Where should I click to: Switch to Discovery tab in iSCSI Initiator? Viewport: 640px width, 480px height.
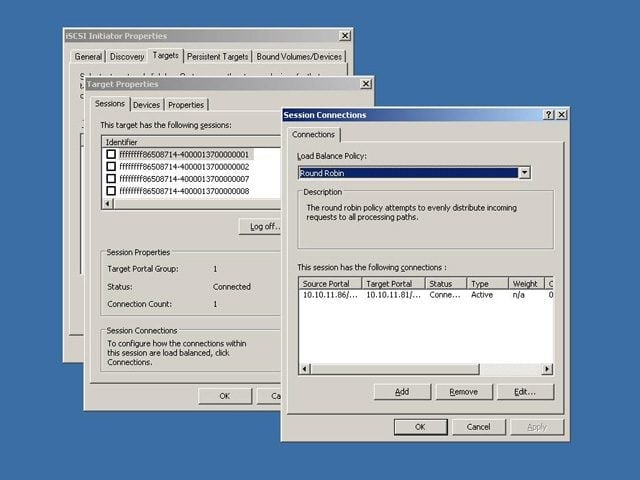pyautogui.click(x=127, y=57)
